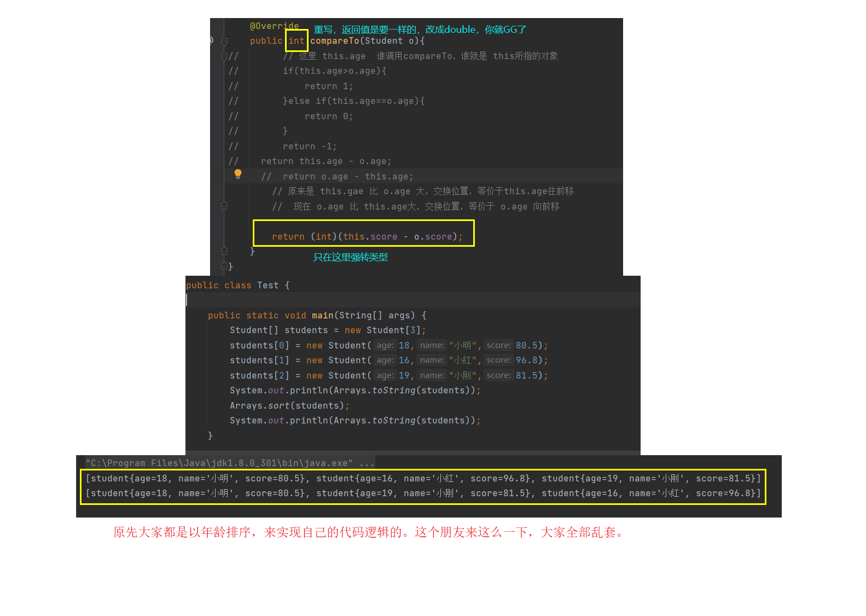The image size is (866, 616).
Task: Click the students[0] assignment line
Action: 389,346
